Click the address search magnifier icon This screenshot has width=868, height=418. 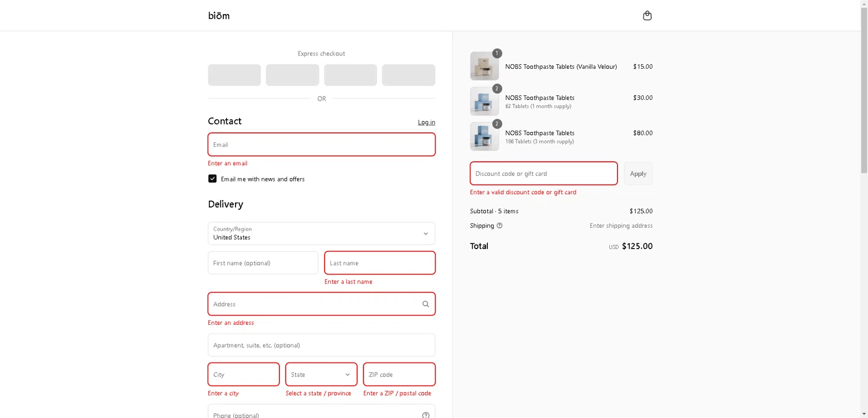pyautogui.click(x=425, y=304)
